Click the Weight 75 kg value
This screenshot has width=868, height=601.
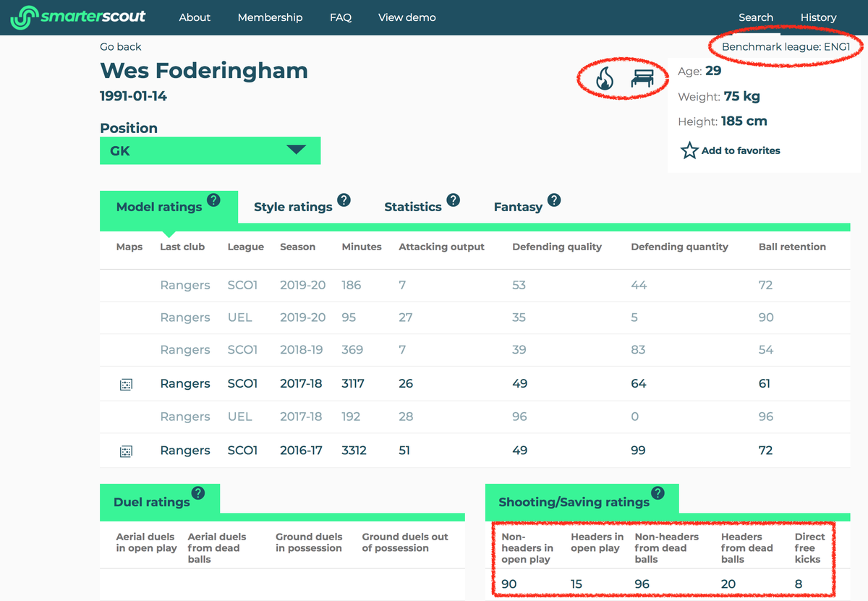click(741, 97)
